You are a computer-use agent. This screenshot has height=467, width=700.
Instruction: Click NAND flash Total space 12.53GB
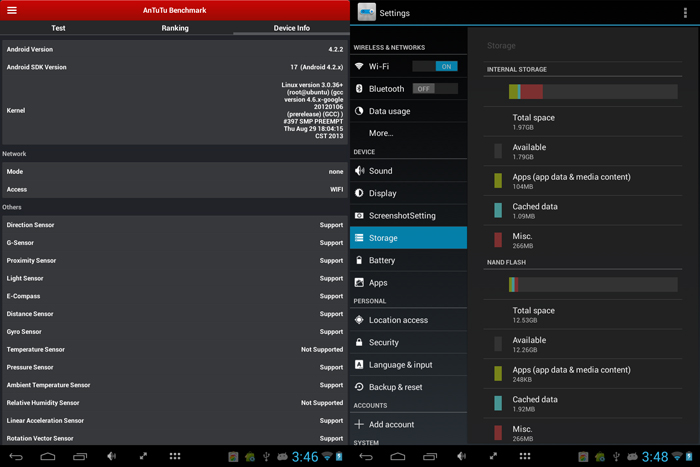click(x=583, y=314)
